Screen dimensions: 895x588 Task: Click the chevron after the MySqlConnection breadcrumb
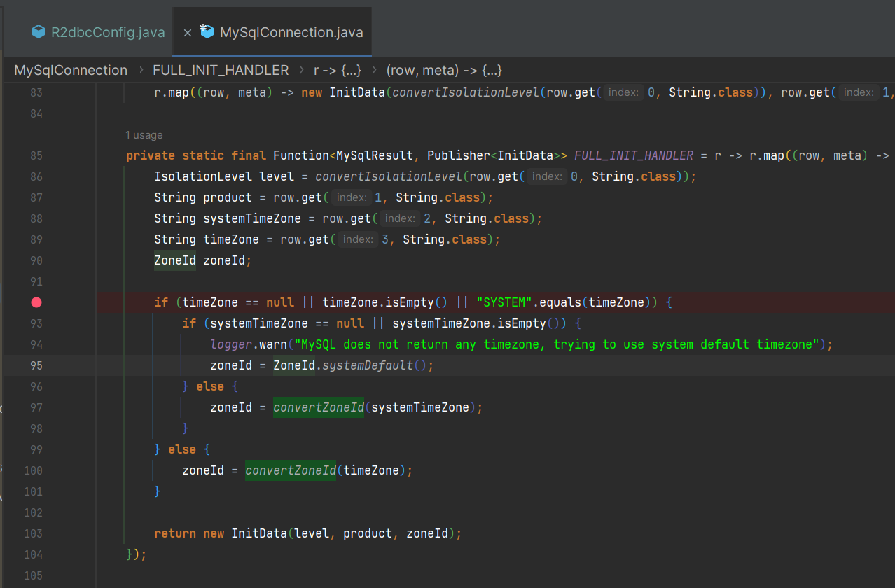point(139,71)
